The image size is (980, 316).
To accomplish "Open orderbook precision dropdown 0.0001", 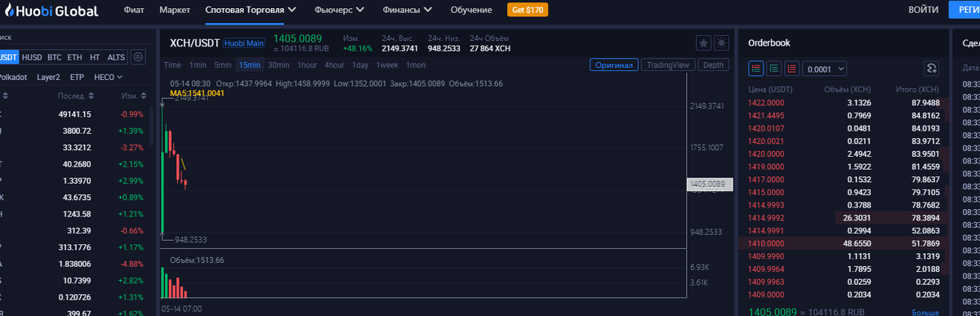I will click(825, 69).
